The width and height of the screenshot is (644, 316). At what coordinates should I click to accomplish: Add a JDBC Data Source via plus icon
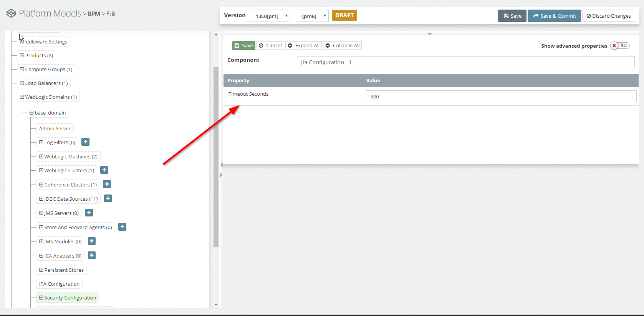108,198
